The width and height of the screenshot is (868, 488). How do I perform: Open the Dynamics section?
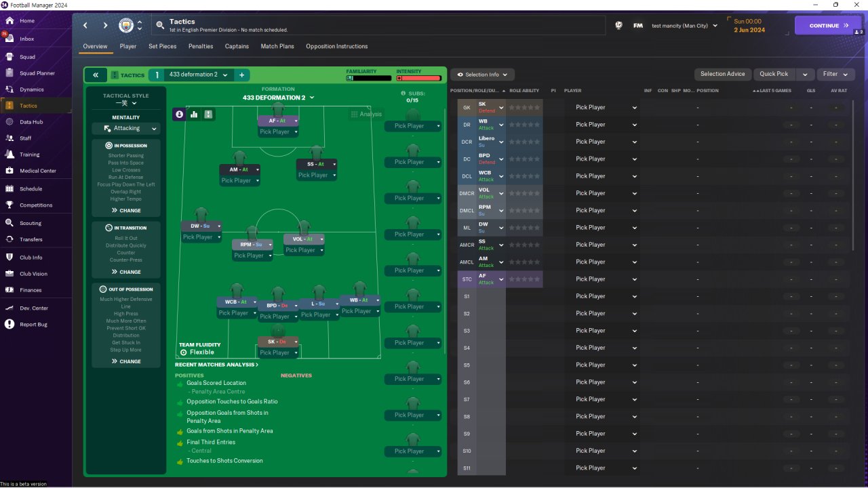pyautogui.click(x=31, y=89)
